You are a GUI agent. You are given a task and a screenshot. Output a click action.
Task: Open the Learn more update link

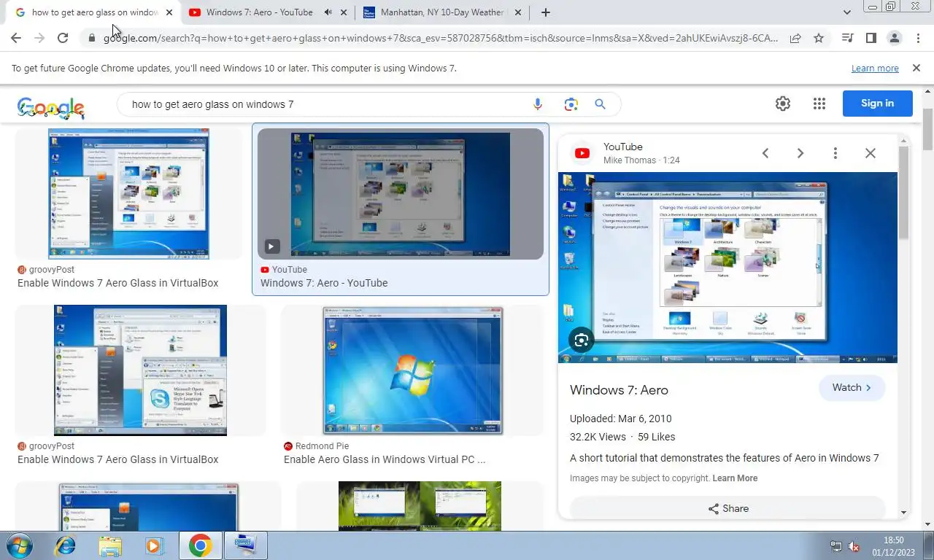tap(875, 68)
